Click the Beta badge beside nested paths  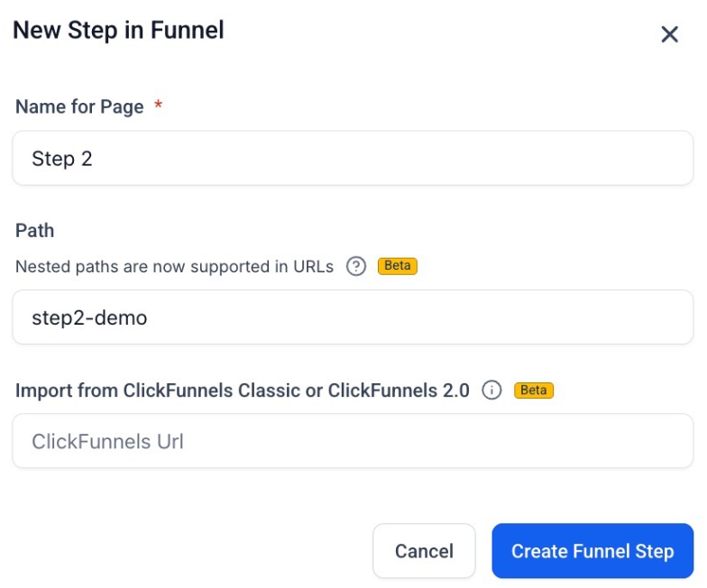[397, 266]
